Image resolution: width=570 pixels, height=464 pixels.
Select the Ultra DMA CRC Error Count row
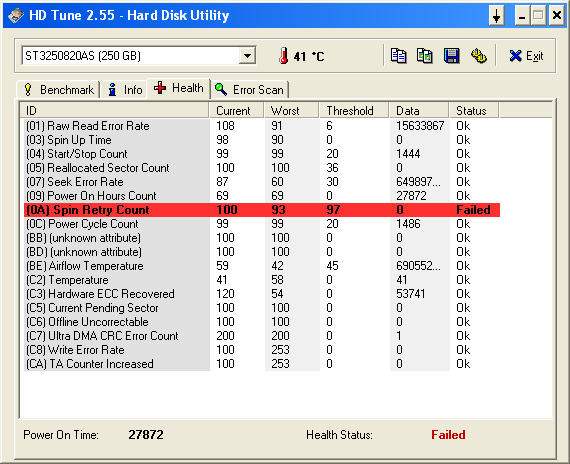[x=262, y=336]
